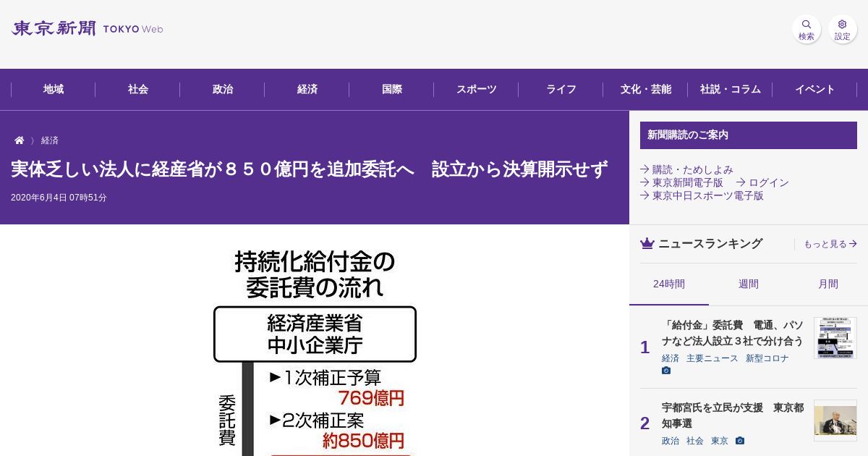Switch to the 週間 ranking tab
The height and width of the screenshot is (456, 868).
pos(749,284)
